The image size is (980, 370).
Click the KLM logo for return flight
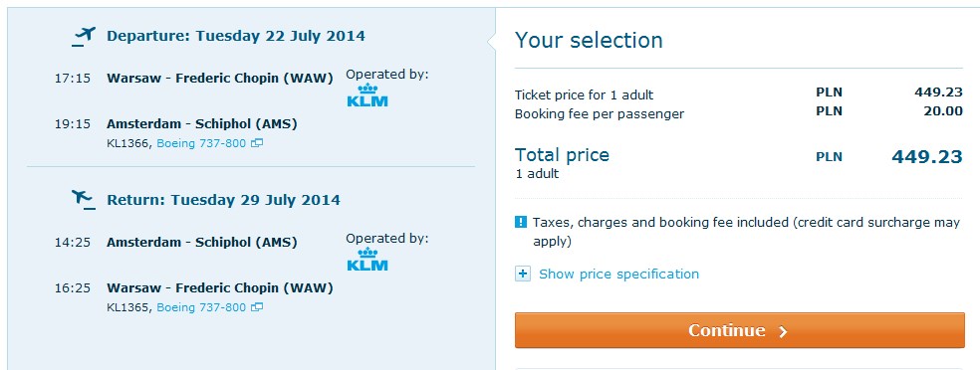(x=367, y=259)
